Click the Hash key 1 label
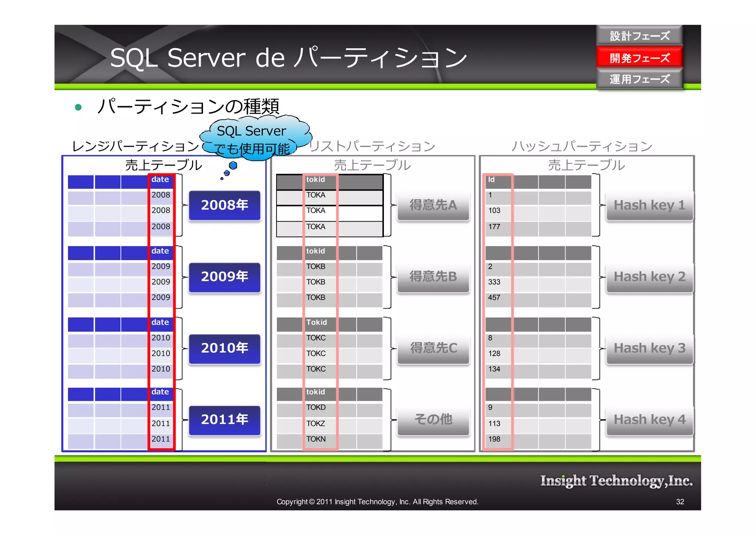The height and width of the screenshot is (535, 756). 649,205
